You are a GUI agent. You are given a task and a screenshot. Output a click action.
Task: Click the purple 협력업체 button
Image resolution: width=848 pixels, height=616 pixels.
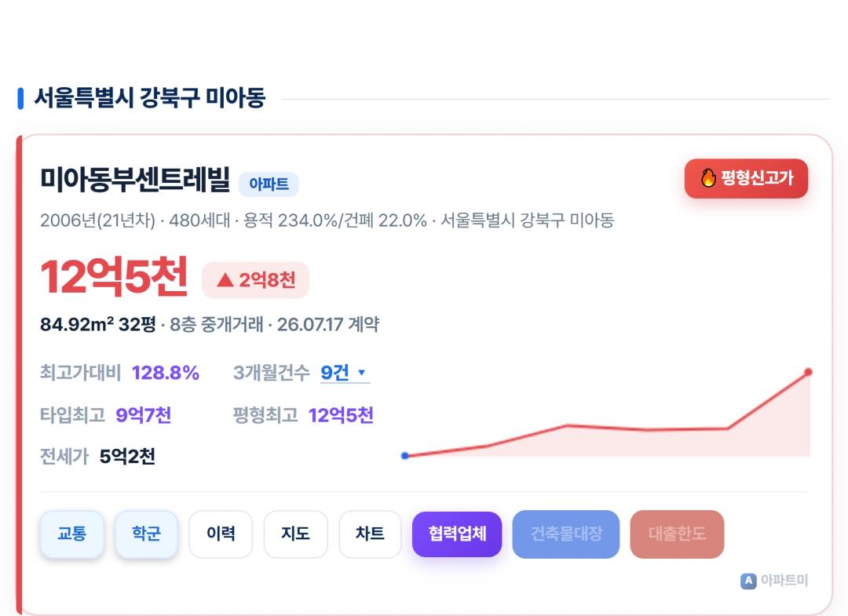[x=457, y=534]
